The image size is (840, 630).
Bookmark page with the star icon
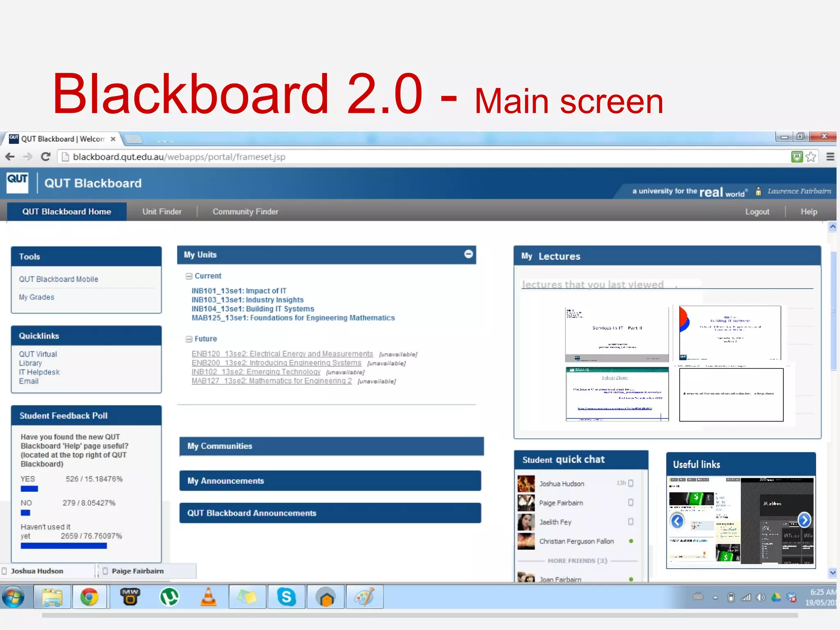[811, 157]
